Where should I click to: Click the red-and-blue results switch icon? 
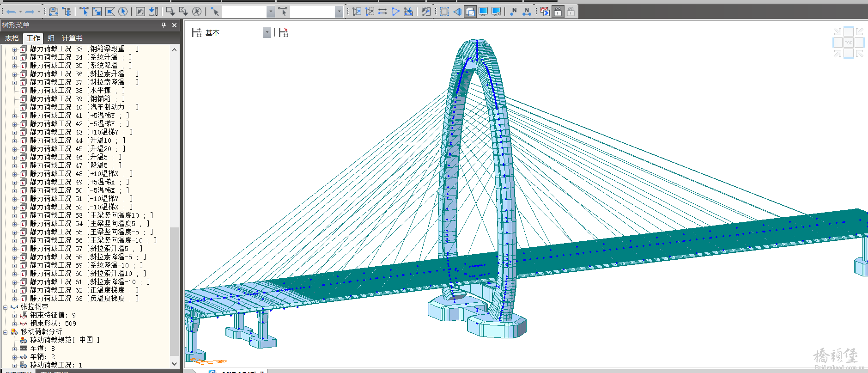545,12
